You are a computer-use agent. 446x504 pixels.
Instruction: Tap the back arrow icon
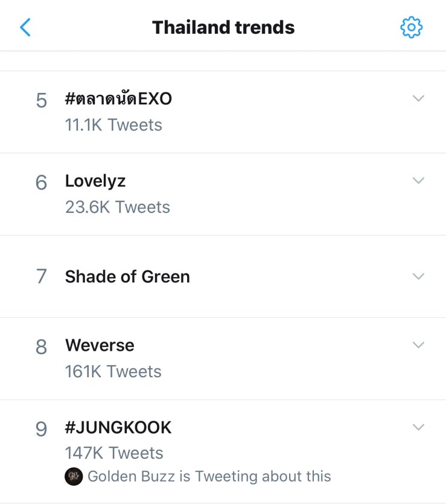pyautogui.click(x=25, y=27)
